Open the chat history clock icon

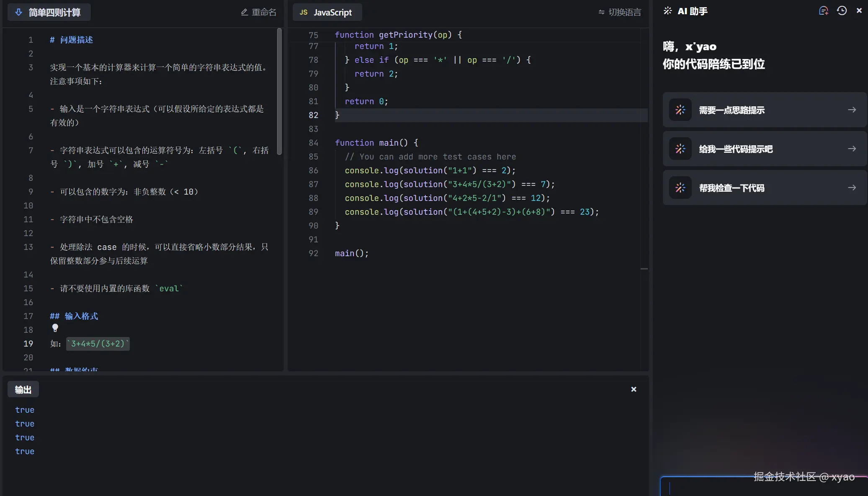click(842, 11)
